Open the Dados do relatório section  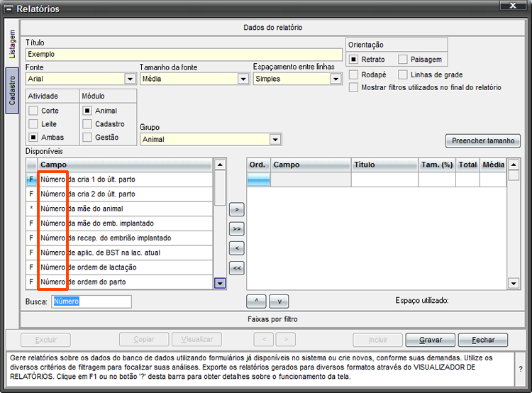point(272,28)
